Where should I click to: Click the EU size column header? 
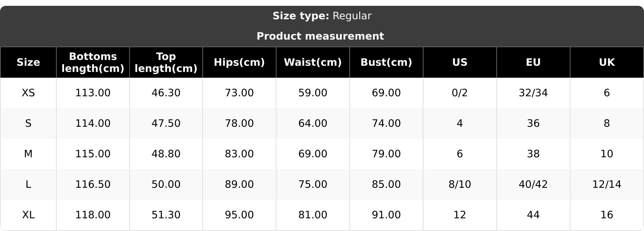(x=533, y=62)
